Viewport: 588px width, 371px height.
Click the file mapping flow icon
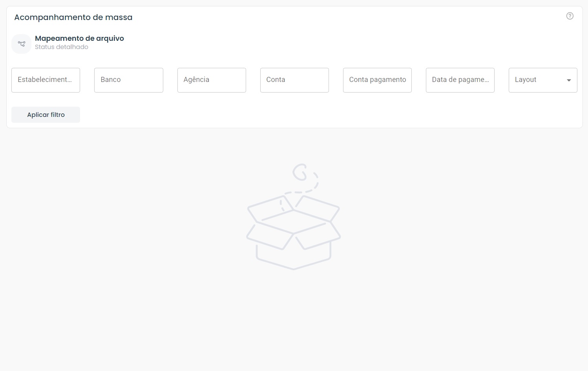click(22, 44)
